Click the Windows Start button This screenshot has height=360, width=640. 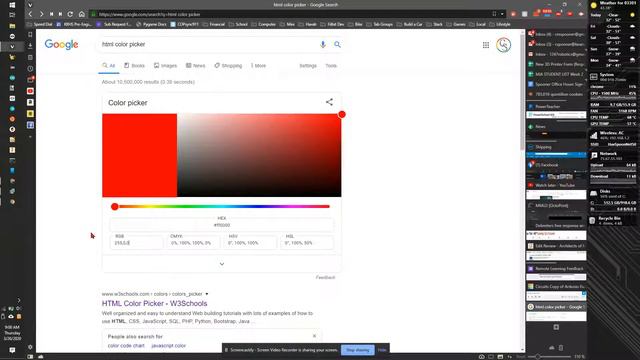[x=12, y=5]
